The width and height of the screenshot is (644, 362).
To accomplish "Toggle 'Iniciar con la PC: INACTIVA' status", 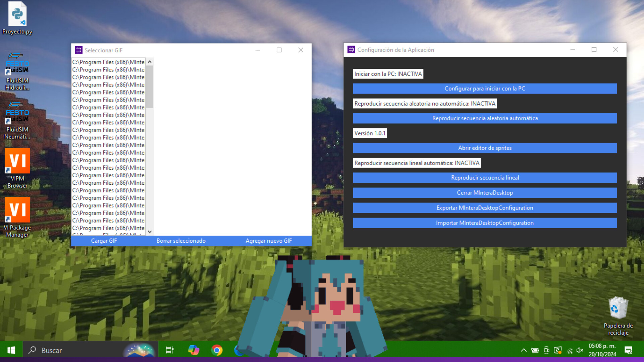I will pos(388,73).
